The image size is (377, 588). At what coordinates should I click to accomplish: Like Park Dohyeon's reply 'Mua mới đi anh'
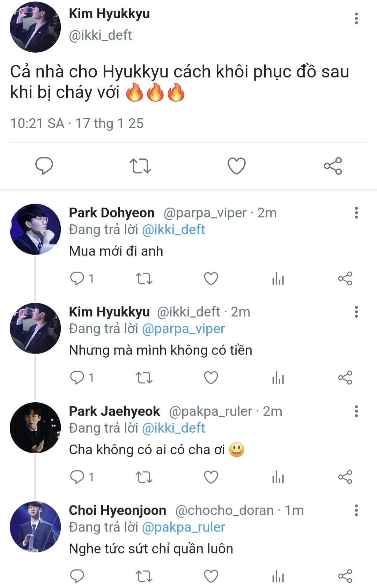pos(211,278)
